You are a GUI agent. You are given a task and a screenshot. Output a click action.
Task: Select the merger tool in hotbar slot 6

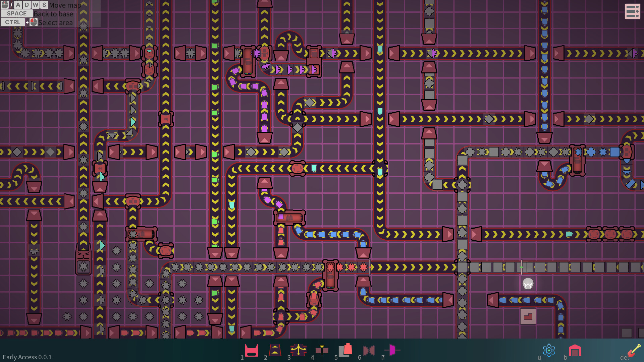(369, 351)
